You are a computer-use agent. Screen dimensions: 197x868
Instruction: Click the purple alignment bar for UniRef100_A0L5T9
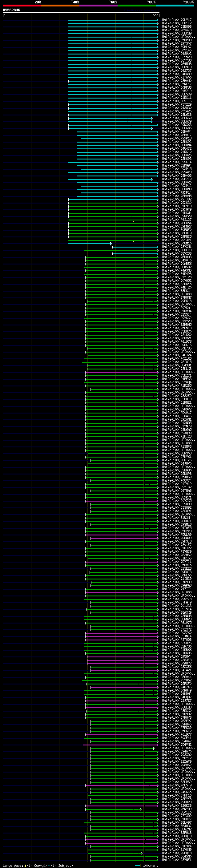(122, 785)
